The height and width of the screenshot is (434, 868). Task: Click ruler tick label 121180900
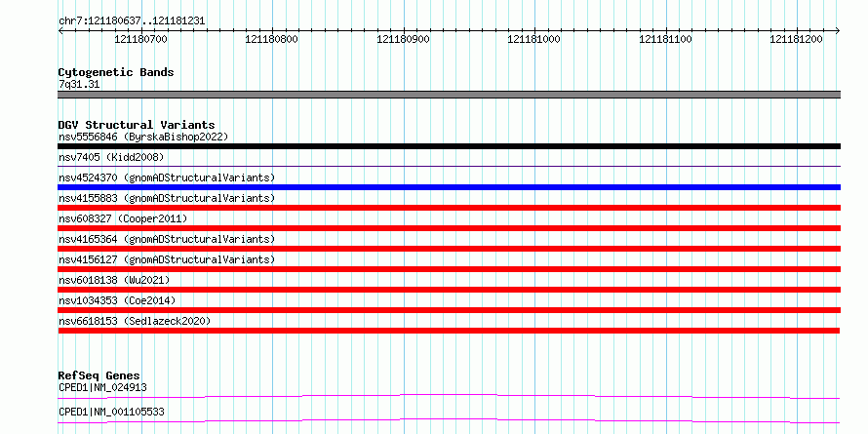403,39
